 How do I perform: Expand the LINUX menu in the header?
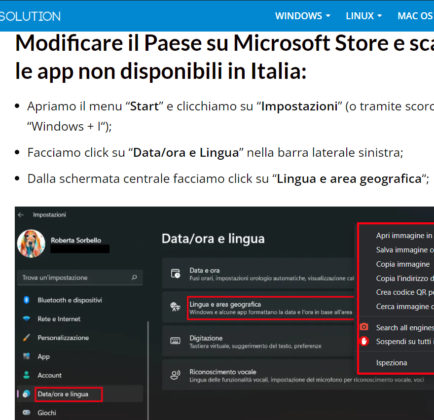pyautogui.click(x=364, y=16)
